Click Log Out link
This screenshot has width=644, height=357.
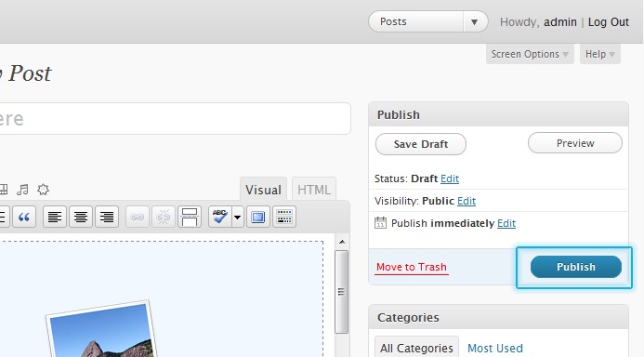tap(609, 21)
